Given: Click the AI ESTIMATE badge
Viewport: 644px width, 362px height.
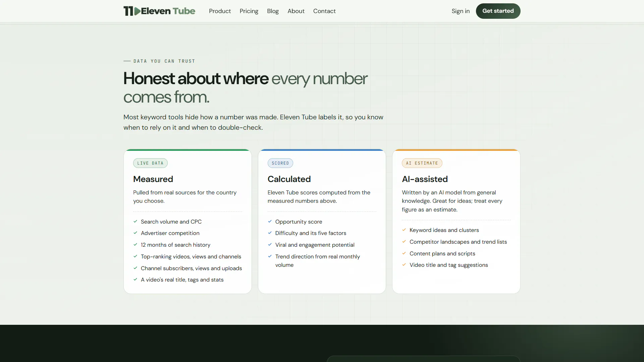Looking at the screenshot, I should coord(422,163).
